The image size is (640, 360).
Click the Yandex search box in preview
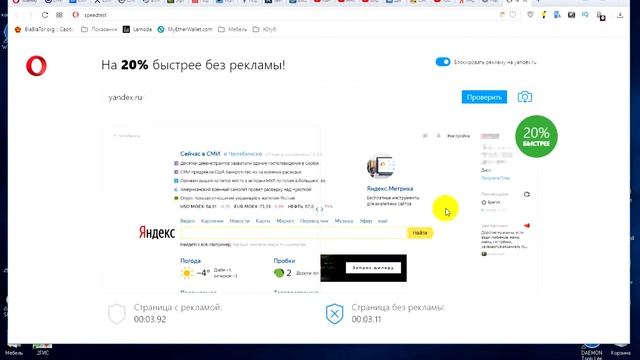[x=293, y=233]
